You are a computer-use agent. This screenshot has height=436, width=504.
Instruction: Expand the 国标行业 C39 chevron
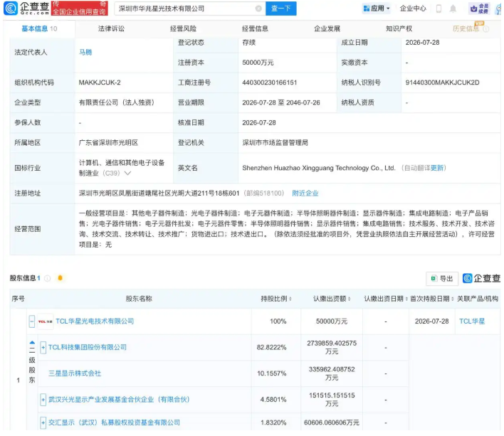127,174
